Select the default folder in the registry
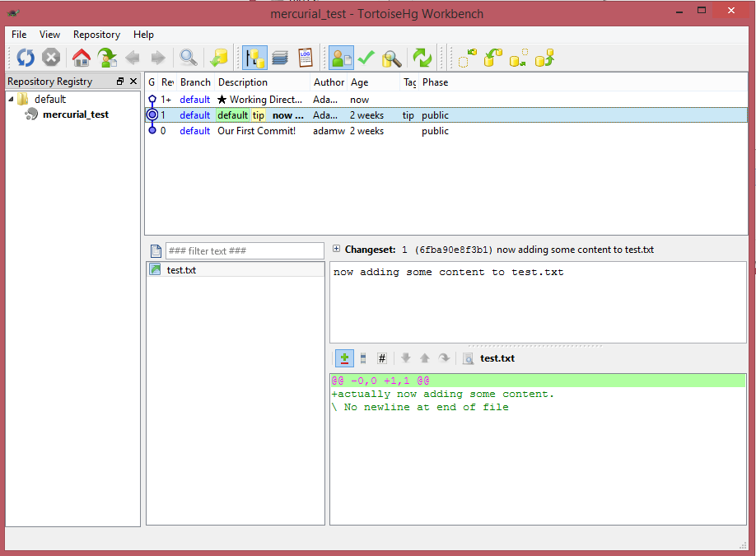The height and width of the screenshot is (556, 756). point(50,100)
